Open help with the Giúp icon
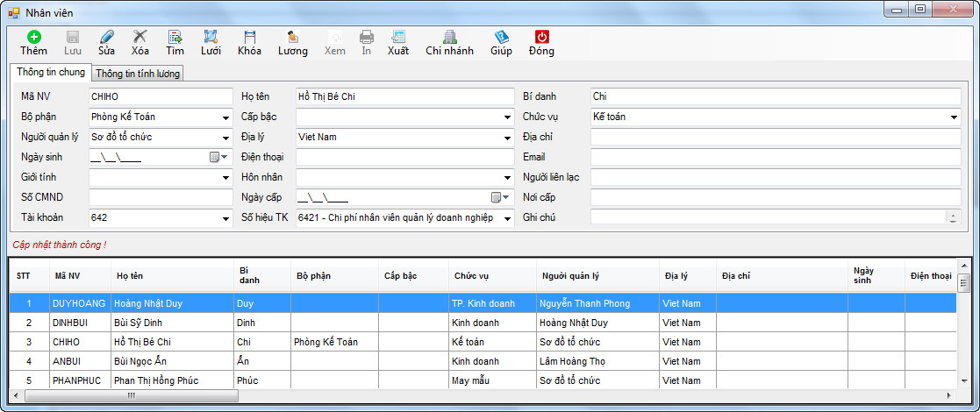Viewport: 980px width, 412px height. coord(501,38)
